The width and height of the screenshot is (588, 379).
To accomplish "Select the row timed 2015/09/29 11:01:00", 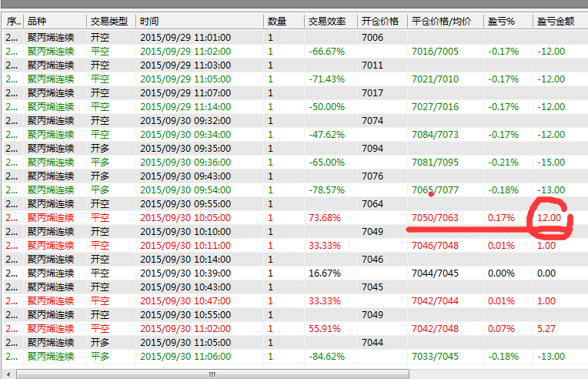I will [185, 37].
